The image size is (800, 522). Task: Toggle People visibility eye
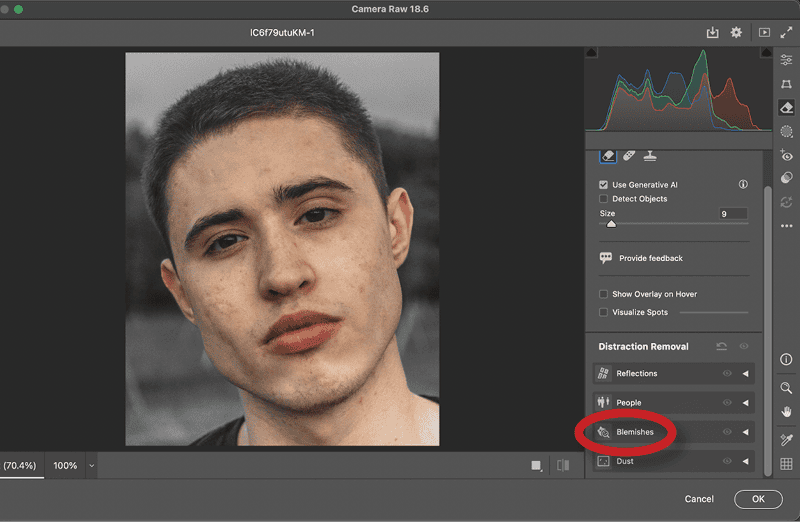click(727, 403)
